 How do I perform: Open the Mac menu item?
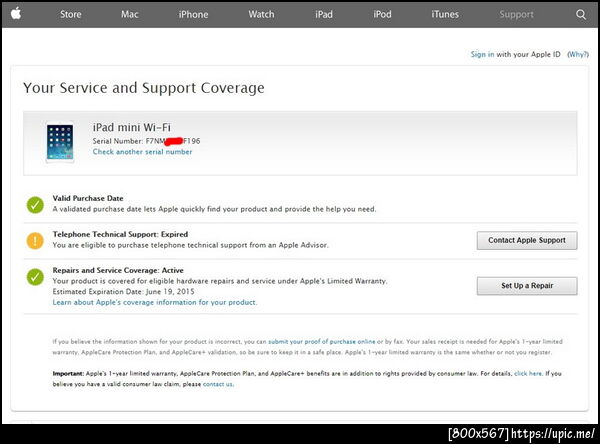[130, 15]
